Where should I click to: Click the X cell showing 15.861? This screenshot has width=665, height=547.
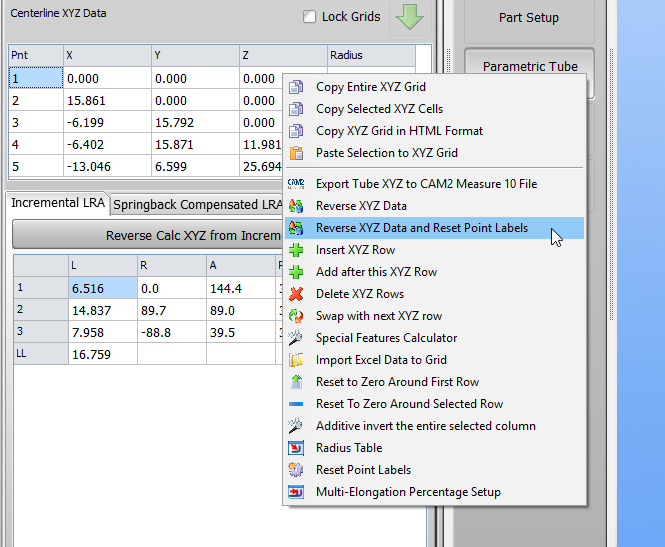click(x=107, y=100)
